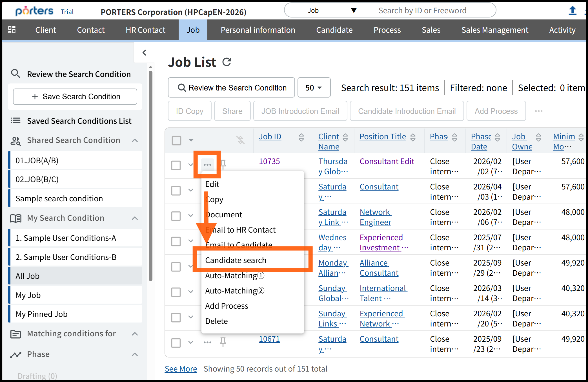Tick the select-all checkbox in table header
Viewport: 588px width, 382px height.
pos(177,140)
